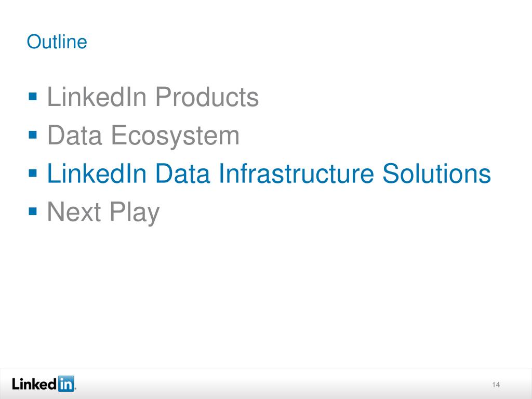532x399 pixels.
Task: Open the highlighted 'LinkedIn Data Infrastructure Solutions' item
Action: click(269, 174)
